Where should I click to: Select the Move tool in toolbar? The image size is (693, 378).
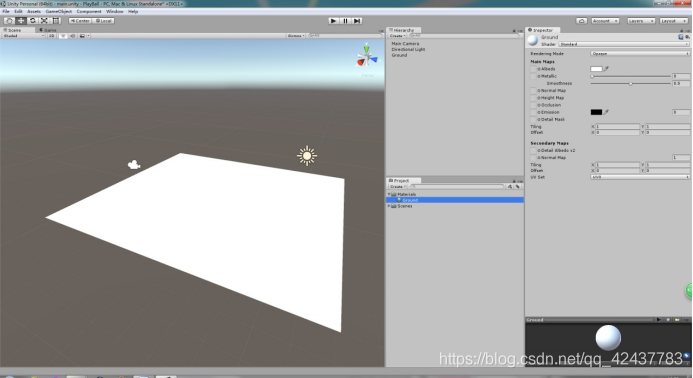pyautogui.click(x=21, y=21)
